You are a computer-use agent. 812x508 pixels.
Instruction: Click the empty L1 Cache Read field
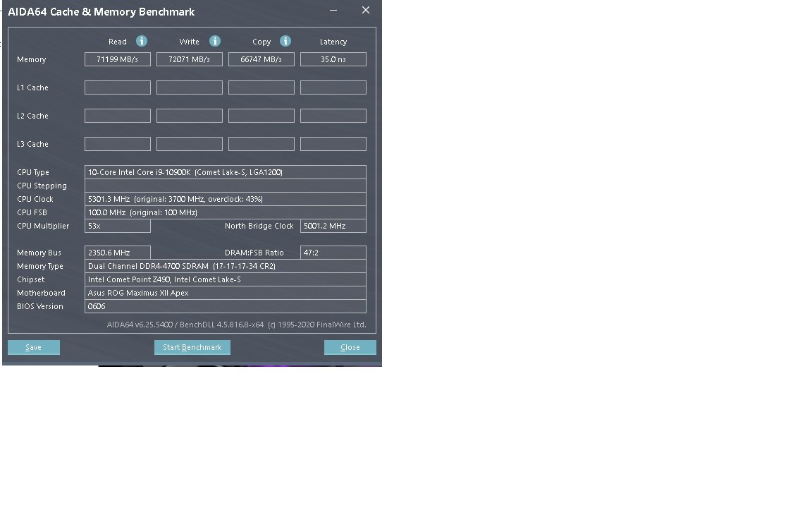coord(118,87)
